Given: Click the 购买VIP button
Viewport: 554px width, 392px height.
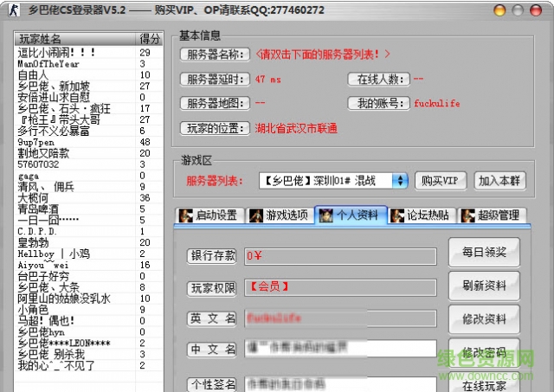Looking at the screenshot, I should coord(441,181).
